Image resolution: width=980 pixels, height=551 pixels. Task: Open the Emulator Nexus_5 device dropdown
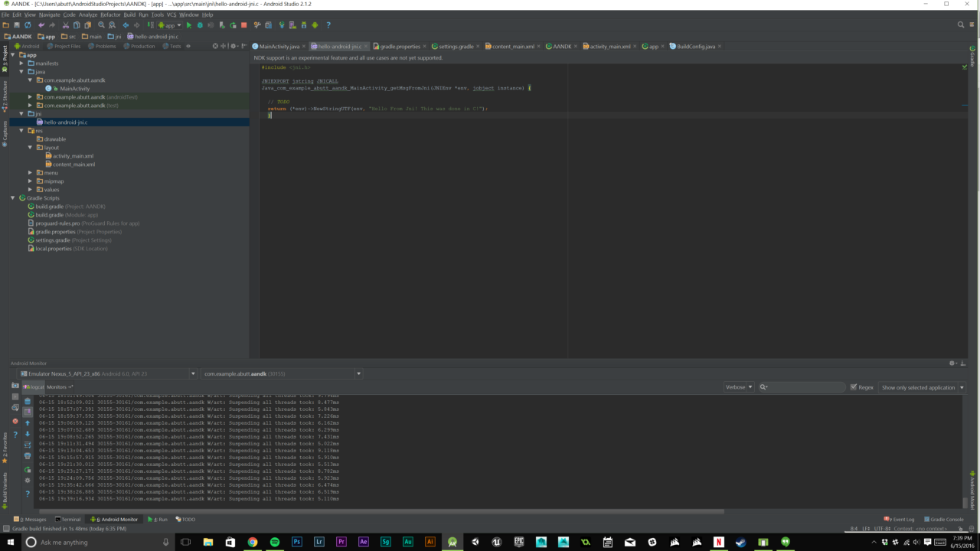(107, 373)
